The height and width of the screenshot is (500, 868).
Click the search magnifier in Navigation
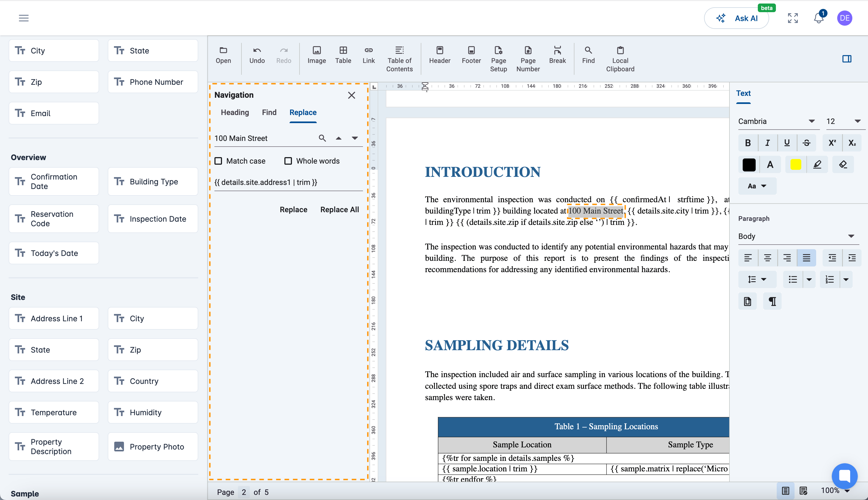(x=322, y=138)
